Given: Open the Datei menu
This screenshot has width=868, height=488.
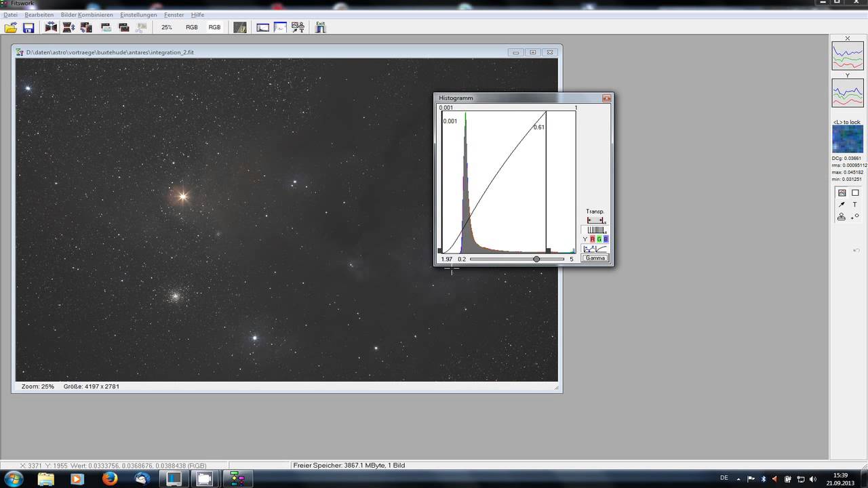Looking at the screenshot, I should [11, 14].
